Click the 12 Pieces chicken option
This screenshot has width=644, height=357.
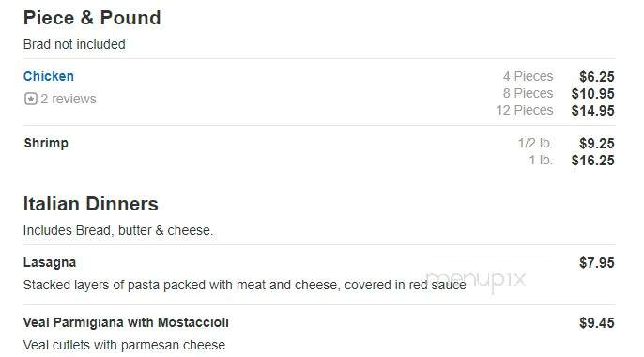[x=525, y=110]
